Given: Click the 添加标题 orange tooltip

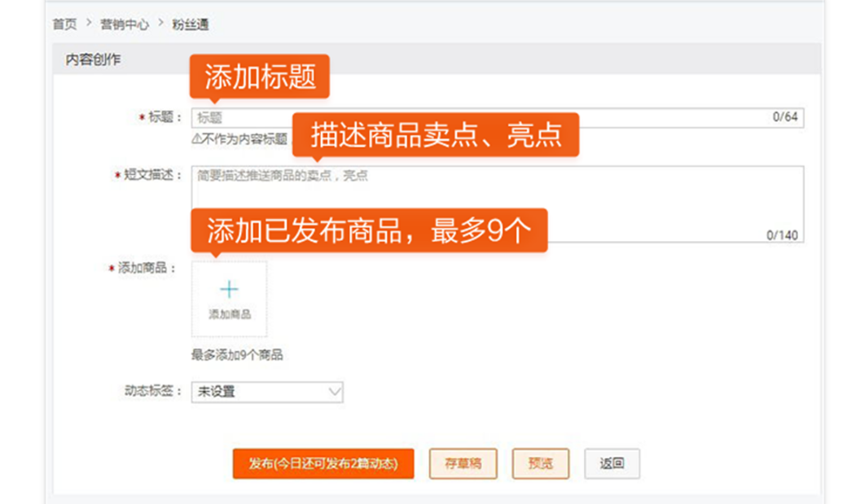Looking at the screenshot, I should 259,77.
